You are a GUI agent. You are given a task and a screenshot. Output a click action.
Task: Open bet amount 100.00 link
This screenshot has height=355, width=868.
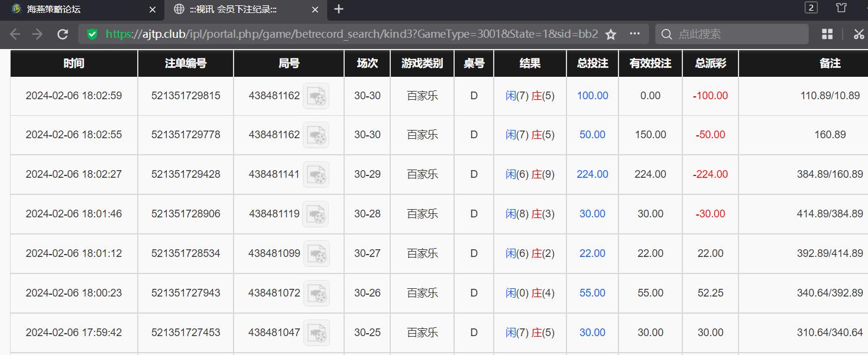[x=592, y=96]
